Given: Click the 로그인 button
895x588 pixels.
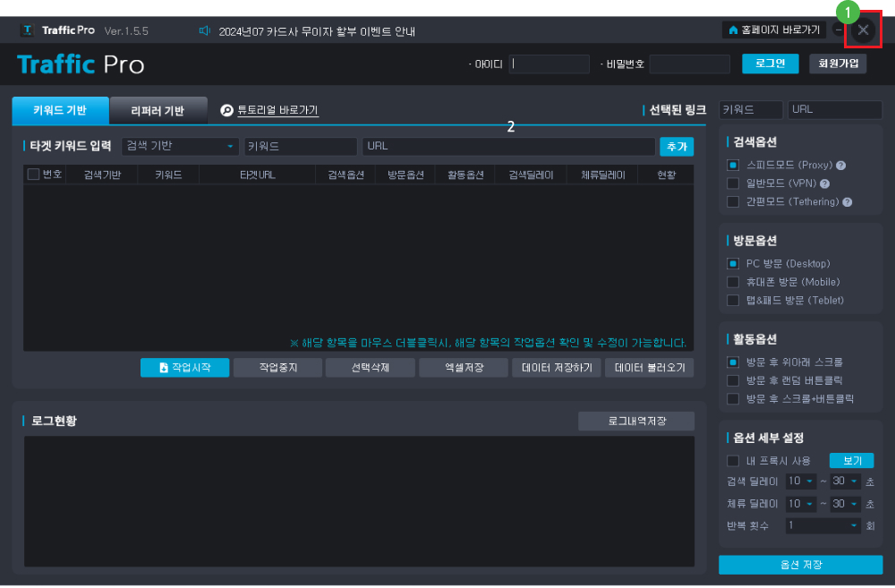Looking at the screenshot, I should [x=770, y=64].
